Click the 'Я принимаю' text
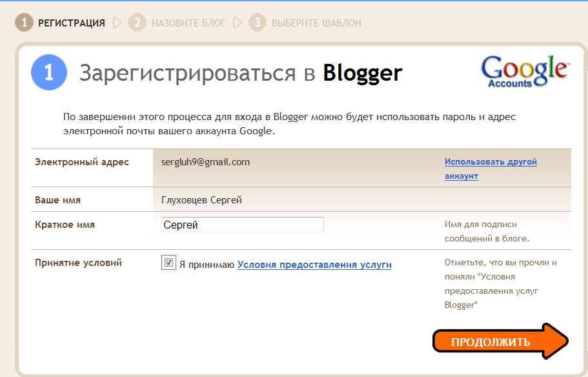Screen dimensions: 588x377 coord(207,265)
